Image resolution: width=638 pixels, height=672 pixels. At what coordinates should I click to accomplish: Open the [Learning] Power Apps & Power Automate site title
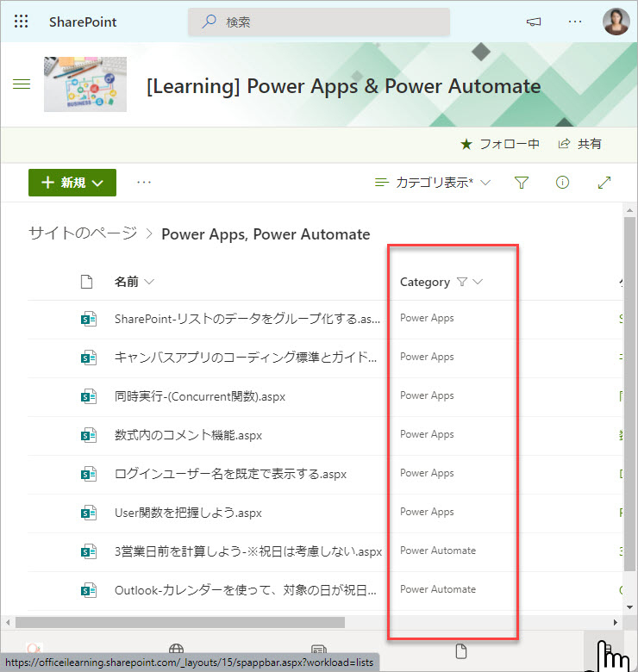coord(343,86)
